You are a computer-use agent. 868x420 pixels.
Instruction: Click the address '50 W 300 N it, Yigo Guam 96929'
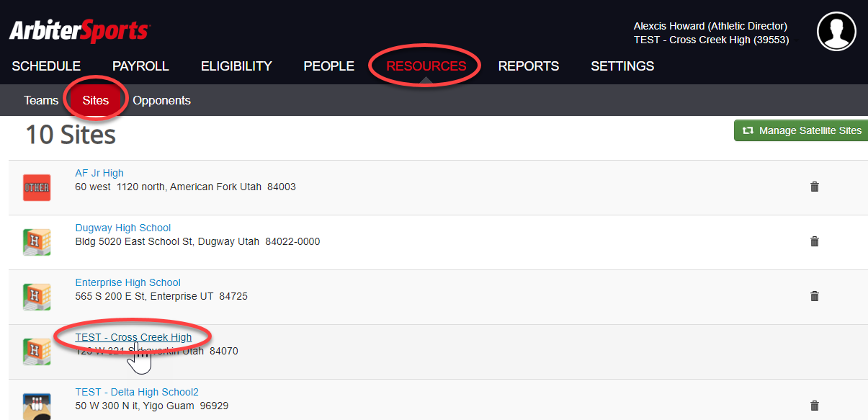pyautogui.click(x=152, y=406)
